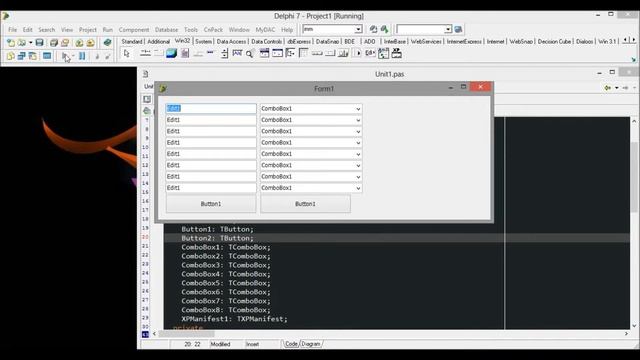Pick the PageControl component icon

click(158, 53)
